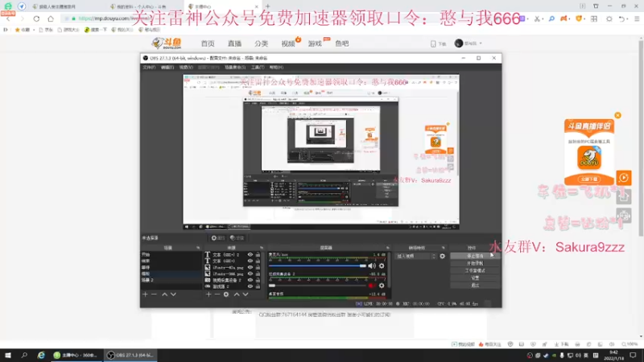Image resolution: width=644 pixels, height=362 pixels.
Task: Toggle lock on 文本 (GDI+) 2 source
Action: point(258,255)
